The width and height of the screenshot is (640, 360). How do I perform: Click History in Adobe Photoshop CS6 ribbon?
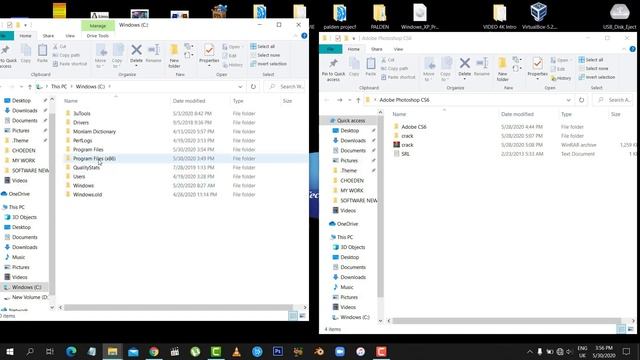tap(561, 78)
